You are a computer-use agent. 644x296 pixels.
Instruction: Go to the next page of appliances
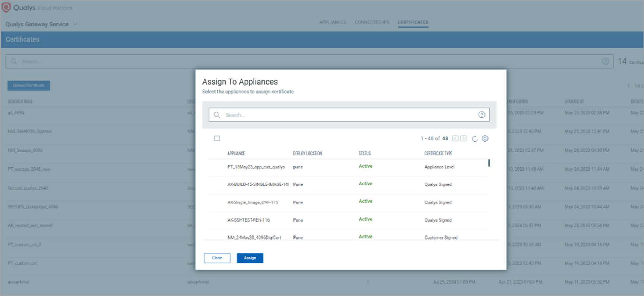click(x=463, y=138)
